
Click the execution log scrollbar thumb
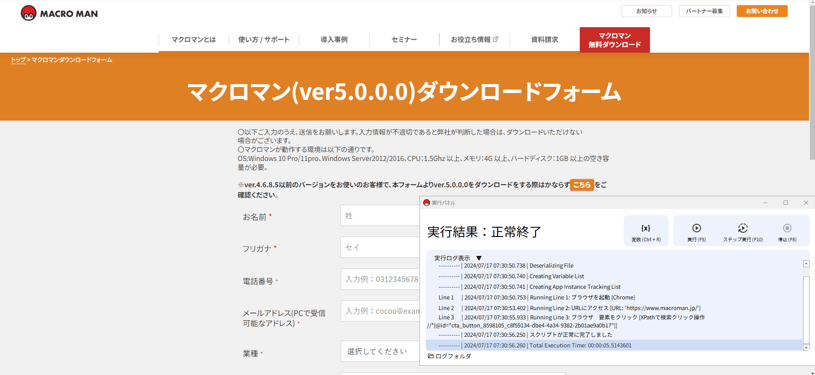tap(806, 309)
